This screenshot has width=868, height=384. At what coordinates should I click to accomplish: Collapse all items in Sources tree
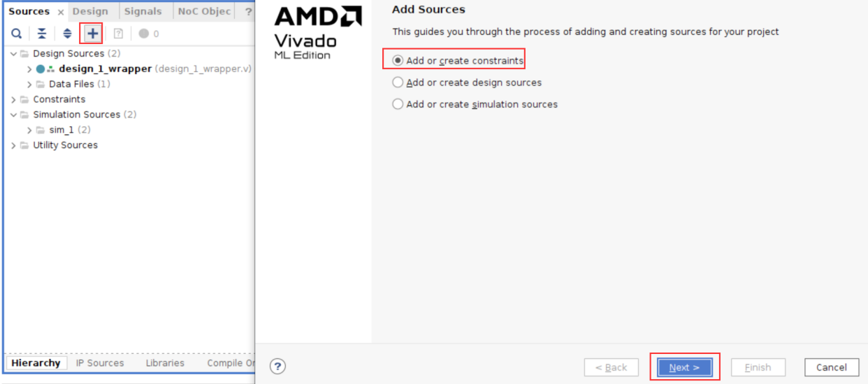pyautogui.click(x=42, y=34)
